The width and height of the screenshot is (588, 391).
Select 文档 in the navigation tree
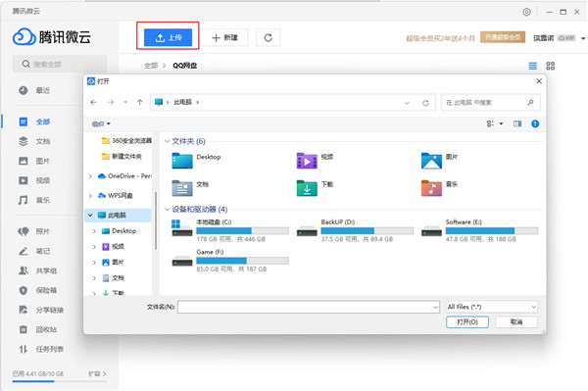113,277
